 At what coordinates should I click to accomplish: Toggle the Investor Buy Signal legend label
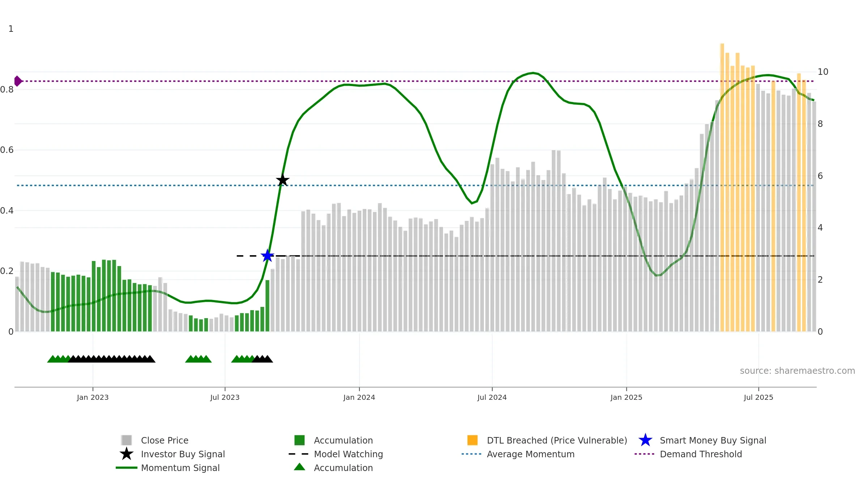click(183, 454)
